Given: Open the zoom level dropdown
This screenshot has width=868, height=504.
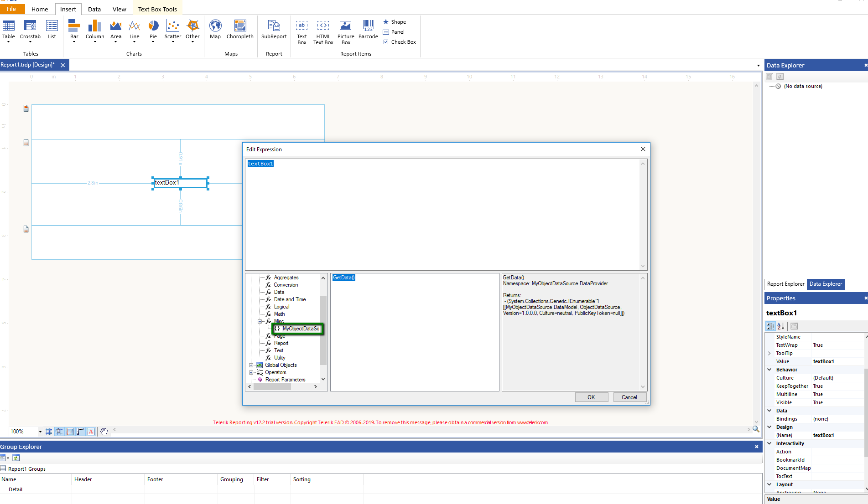Looking at the screenshot, I should tap(40, 432).
